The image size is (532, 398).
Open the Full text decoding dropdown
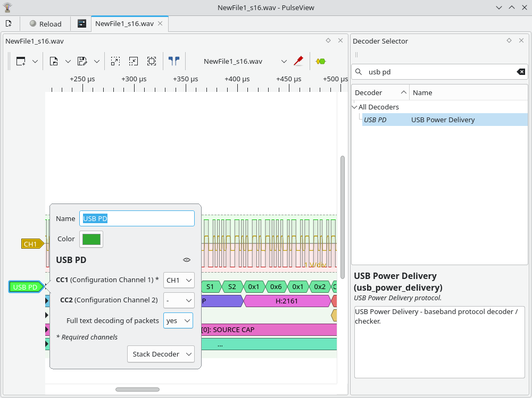click(178, 321)
